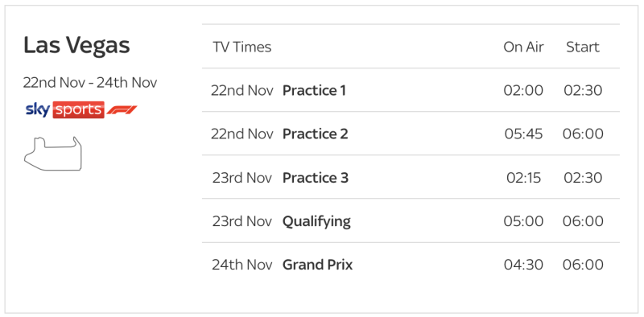Click the Grand Prix start time 06:00

[x=583, y=265]
